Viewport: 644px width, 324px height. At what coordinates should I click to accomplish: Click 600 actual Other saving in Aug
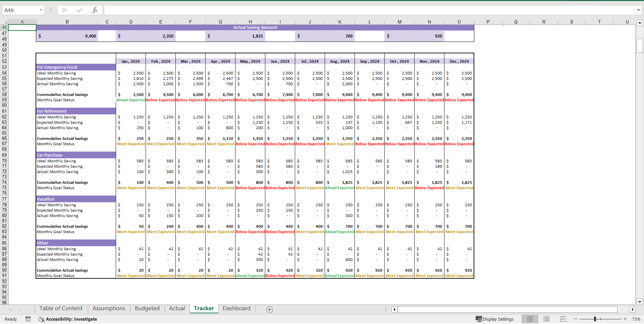(x=340, y=260)
